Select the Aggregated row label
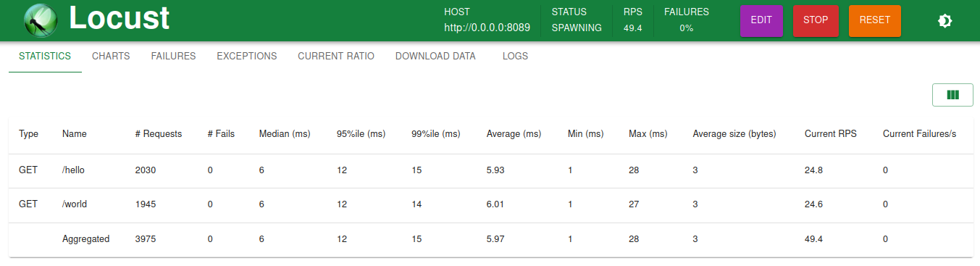980x266 pixels. (86, 239)
